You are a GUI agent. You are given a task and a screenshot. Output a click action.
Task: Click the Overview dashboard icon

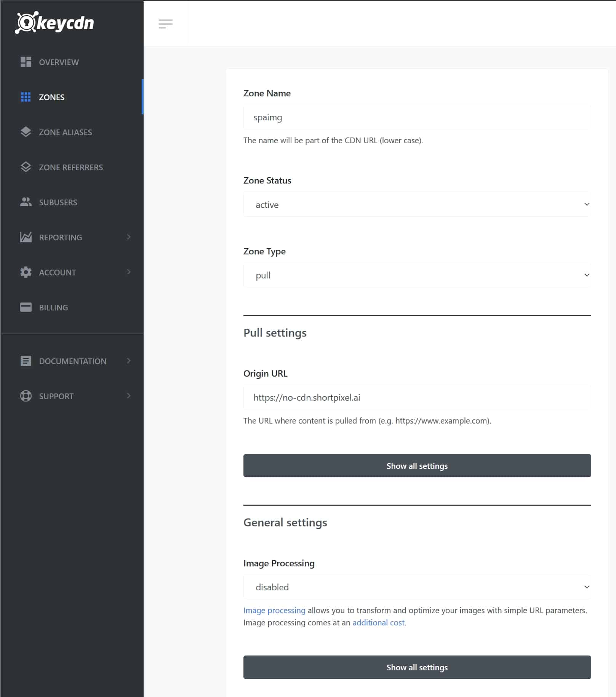tap(26, 62)
